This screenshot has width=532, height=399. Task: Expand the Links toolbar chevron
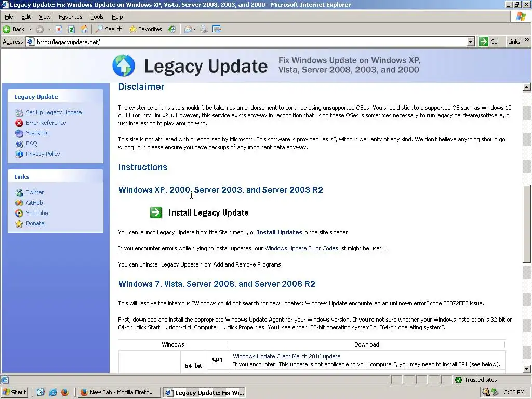coord(527,40)
